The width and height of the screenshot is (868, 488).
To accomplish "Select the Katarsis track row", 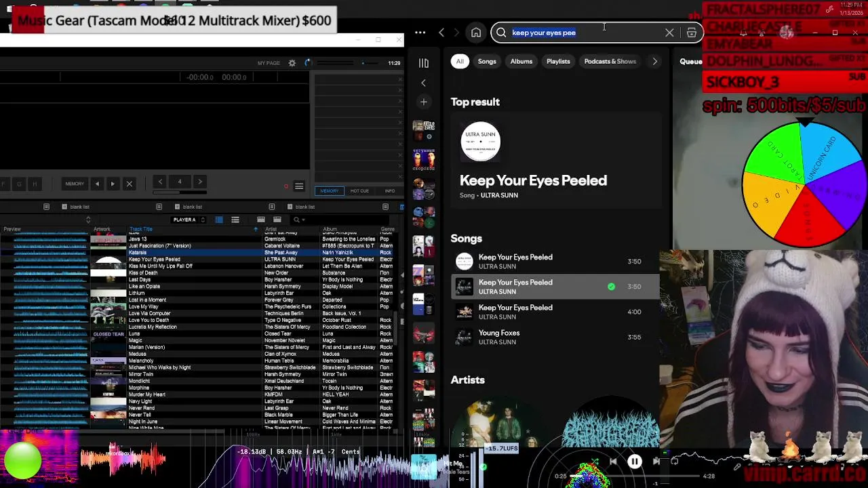I will pyautogui.click(x=197, y=252).
